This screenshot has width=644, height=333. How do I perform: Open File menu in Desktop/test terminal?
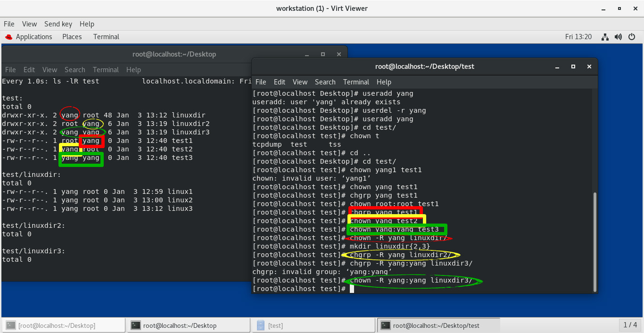pyautogui.click(x=261, y=82)
